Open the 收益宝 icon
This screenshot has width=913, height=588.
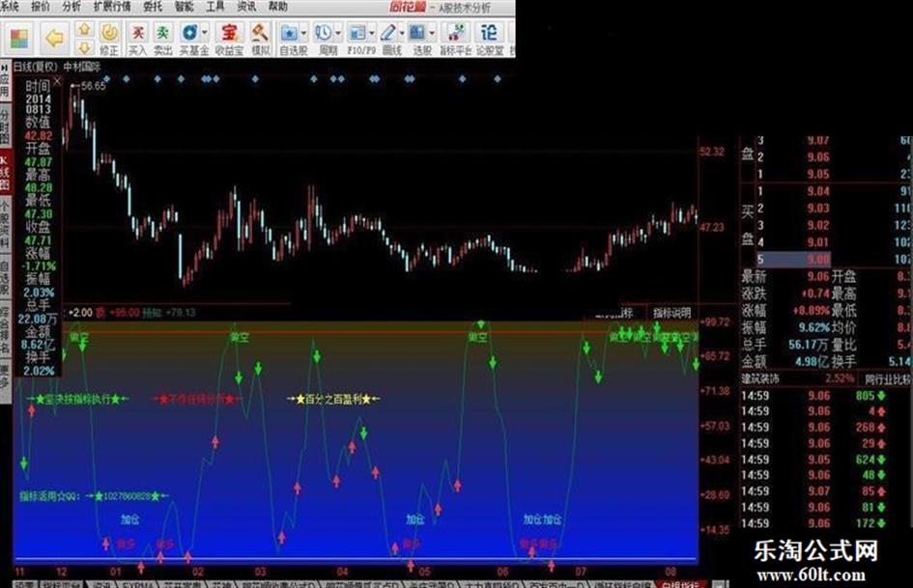[x=229, y=39]
